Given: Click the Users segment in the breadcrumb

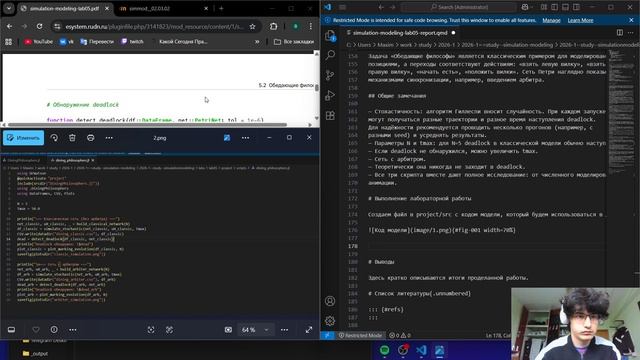Looking at the screenshot, I should click(364, 45).
